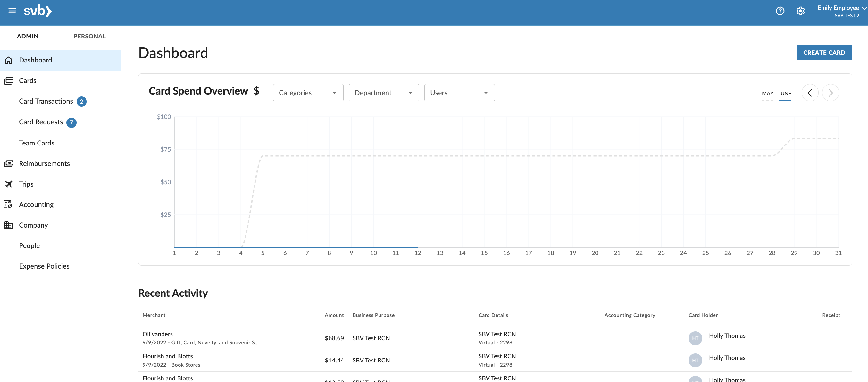Click day 29 on chart axis

pos(794,253)
